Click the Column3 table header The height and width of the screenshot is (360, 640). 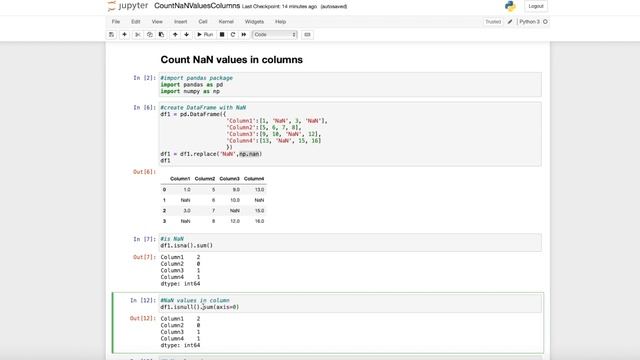(229, 179)
